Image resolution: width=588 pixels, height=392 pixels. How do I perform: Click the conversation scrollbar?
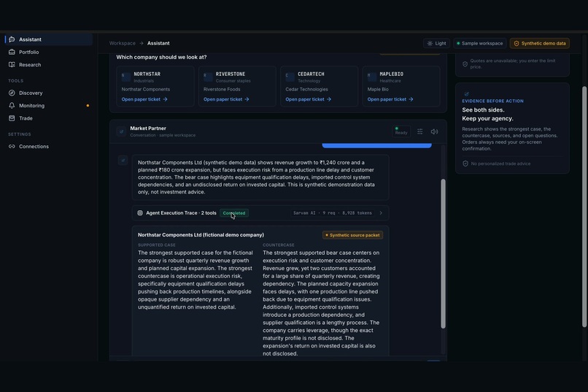[444, 254]
